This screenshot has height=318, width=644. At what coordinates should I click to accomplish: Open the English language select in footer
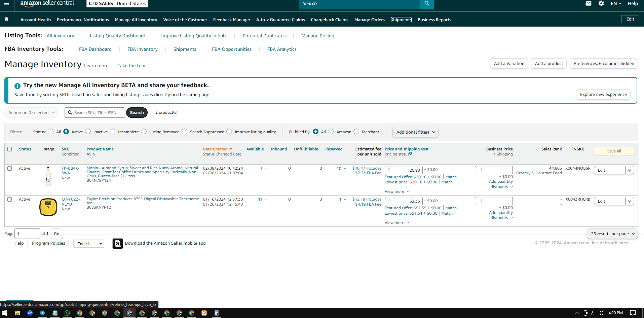pos(89,244)
